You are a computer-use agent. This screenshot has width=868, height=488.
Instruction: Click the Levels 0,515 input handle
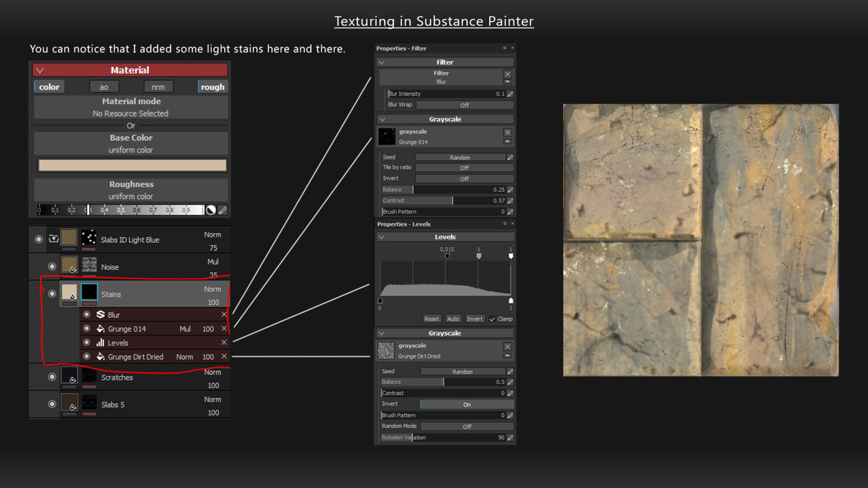pos(447,256)
